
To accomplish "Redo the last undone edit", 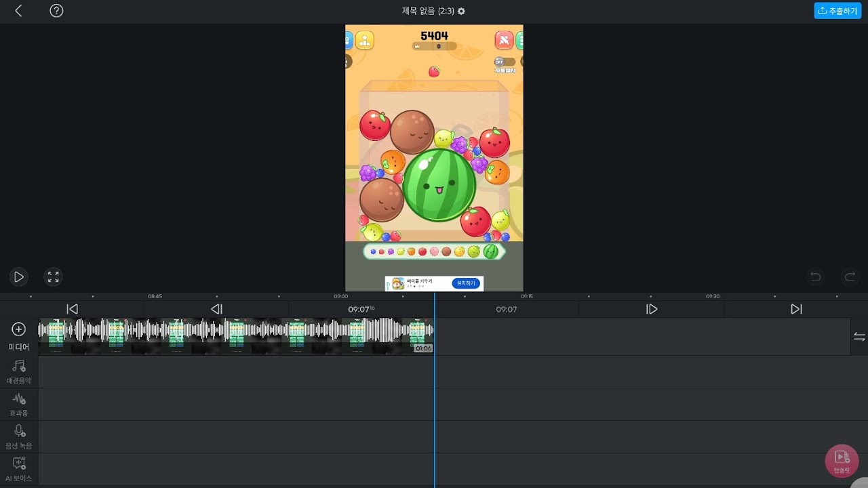I will point(850,277).
